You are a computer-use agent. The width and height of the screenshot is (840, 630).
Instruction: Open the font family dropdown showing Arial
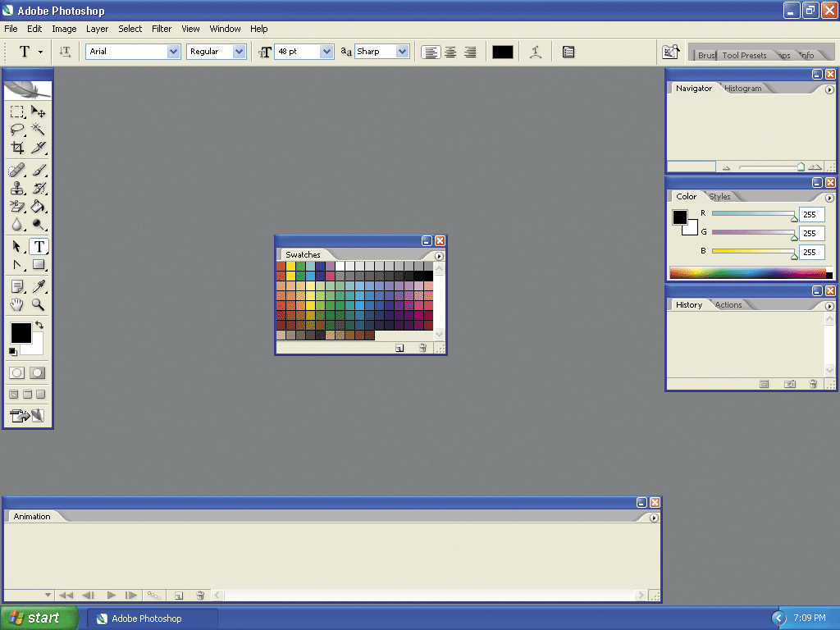pos(173,52)
